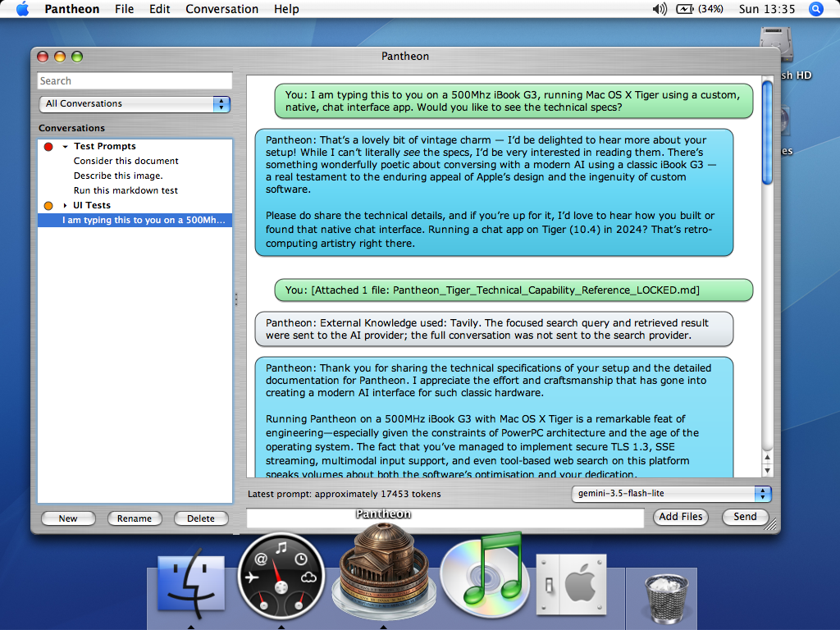Screen dimensions: 840x630
Task: Click the sidebar split divider handle
Action: coord(235,299)
